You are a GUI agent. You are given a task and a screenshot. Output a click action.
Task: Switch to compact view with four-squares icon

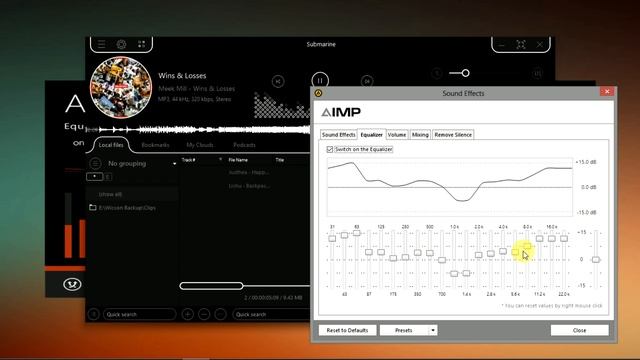pyautogui.click(x=141, y=44)
